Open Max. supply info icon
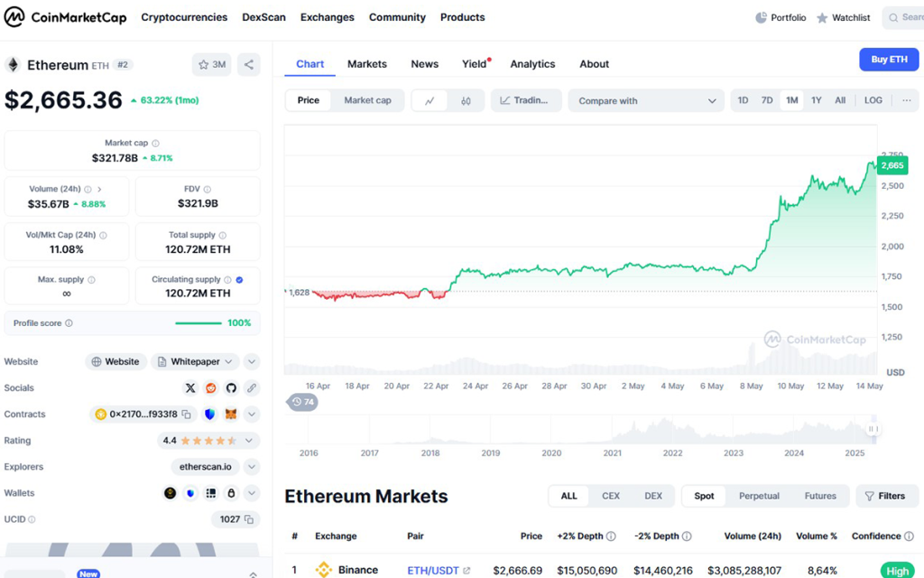 point(91,280)
